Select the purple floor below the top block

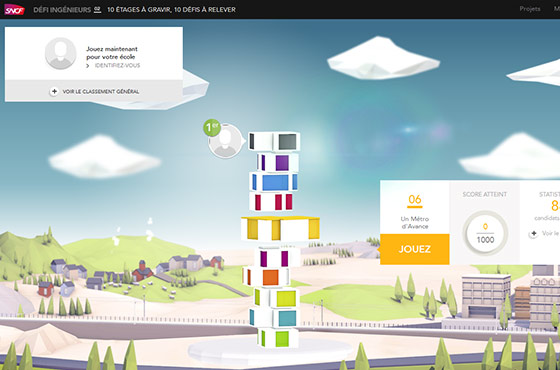point(278,162)
